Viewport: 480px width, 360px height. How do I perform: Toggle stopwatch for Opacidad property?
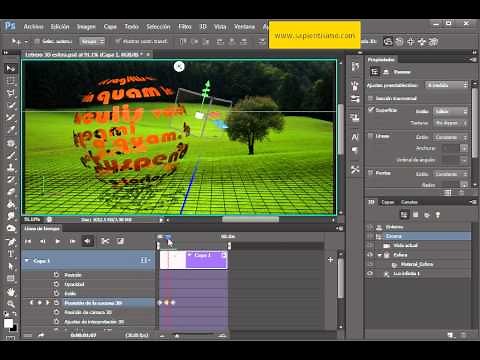click(56, 284)
